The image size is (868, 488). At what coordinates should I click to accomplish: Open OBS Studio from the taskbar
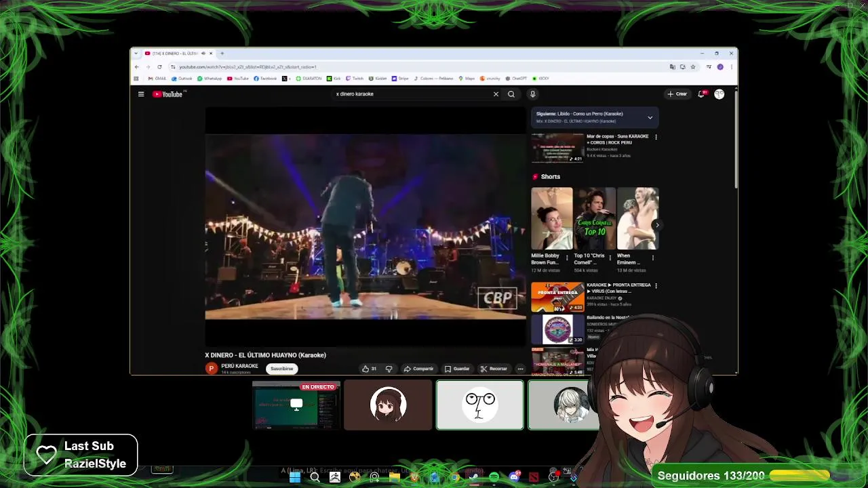pos(553,477)
